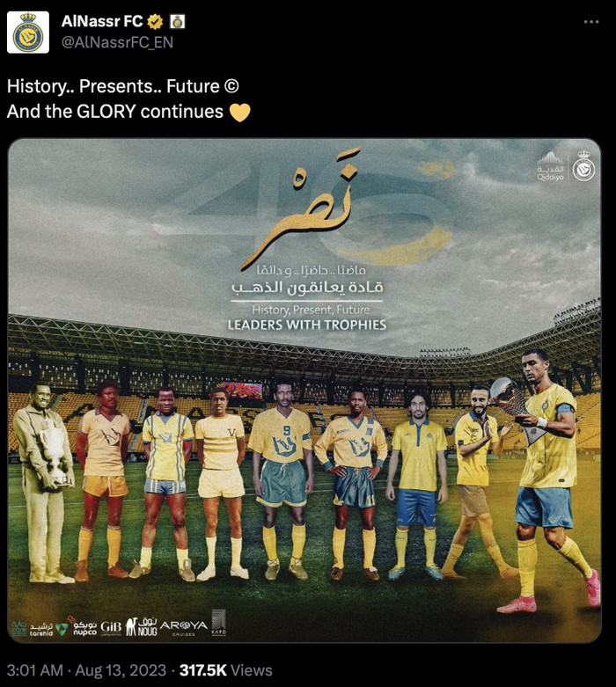Click the player wearing the number 9 jersey

pos(282,478)
